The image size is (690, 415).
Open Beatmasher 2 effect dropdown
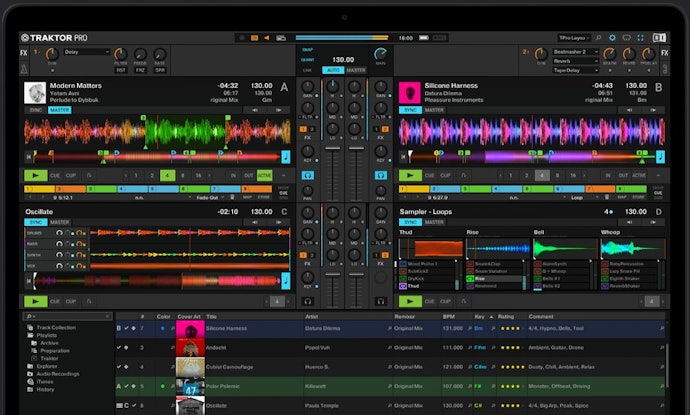pos(576,52)
